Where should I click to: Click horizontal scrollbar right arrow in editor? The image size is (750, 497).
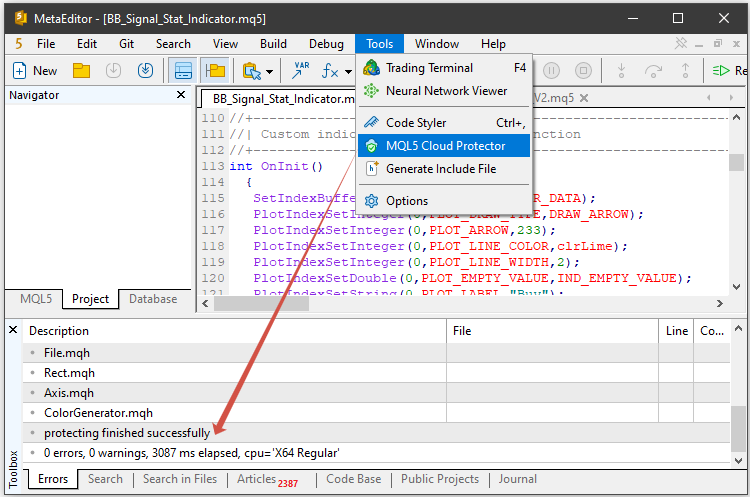[720, 304]
